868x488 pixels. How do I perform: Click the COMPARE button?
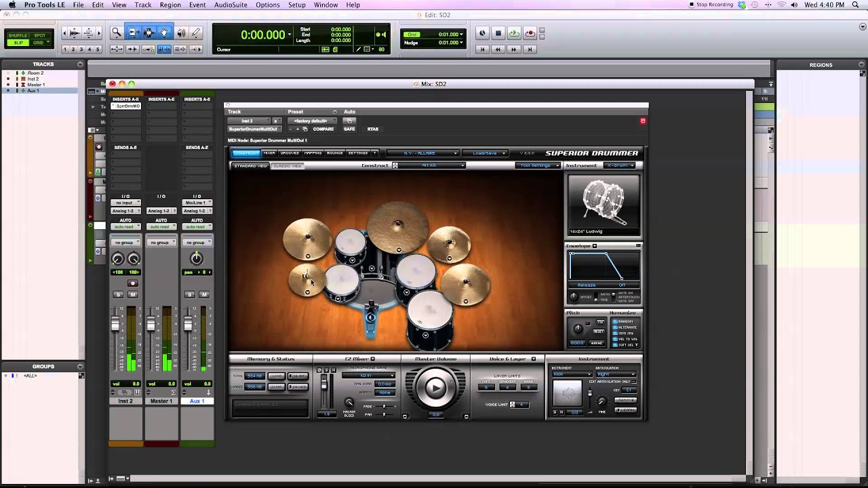(x=323, y=129)
